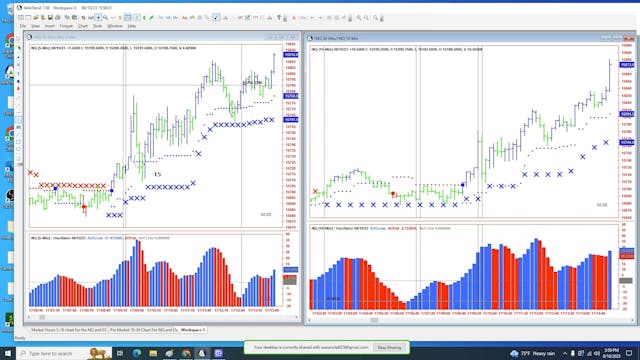Screen dimensions: 640x360
Task: Switch to Pre Market 10-30 Chart tab
Action: [143, 330]
